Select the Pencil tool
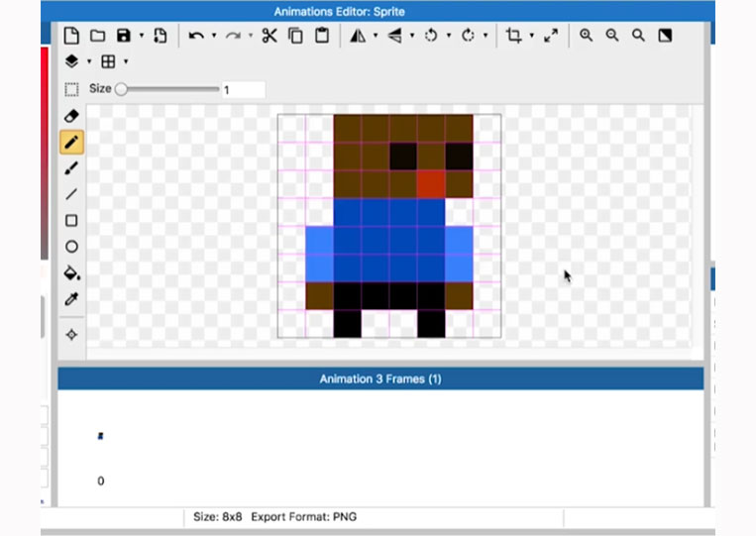756x536 pixels. click(71, 143)
